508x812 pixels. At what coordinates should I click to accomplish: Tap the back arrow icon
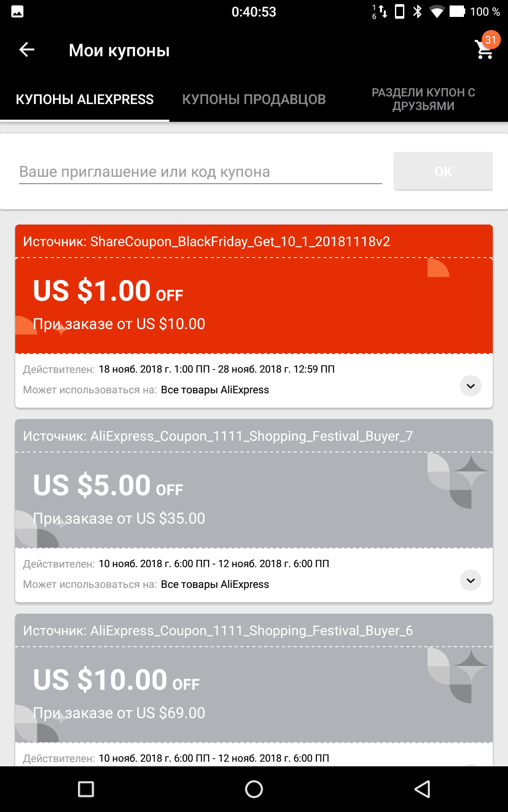point(27,50)
